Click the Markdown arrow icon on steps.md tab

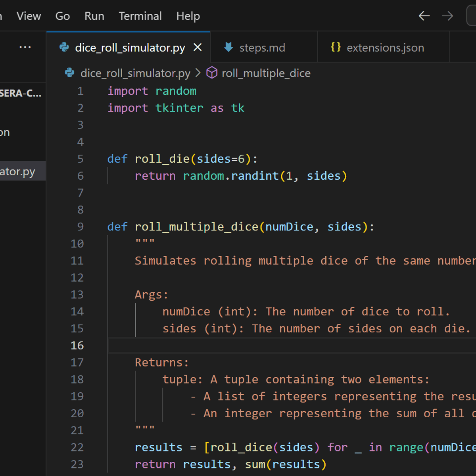(228, 47)
